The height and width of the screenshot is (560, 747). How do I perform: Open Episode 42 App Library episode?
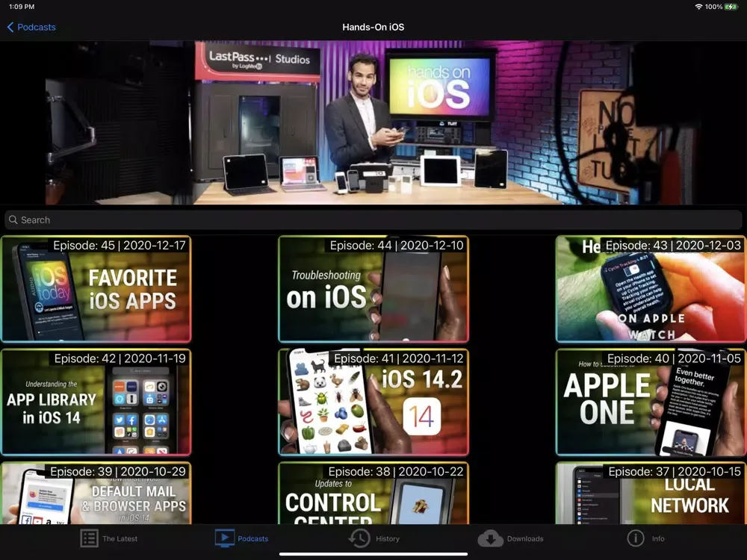96,402
